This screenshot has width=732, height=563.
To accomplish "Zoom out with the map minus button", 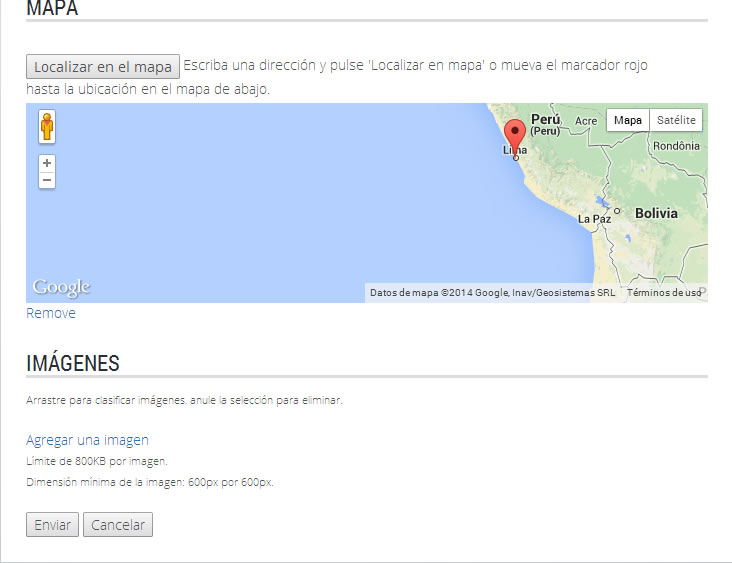I will pyautogui.click(x=47, y=180).
